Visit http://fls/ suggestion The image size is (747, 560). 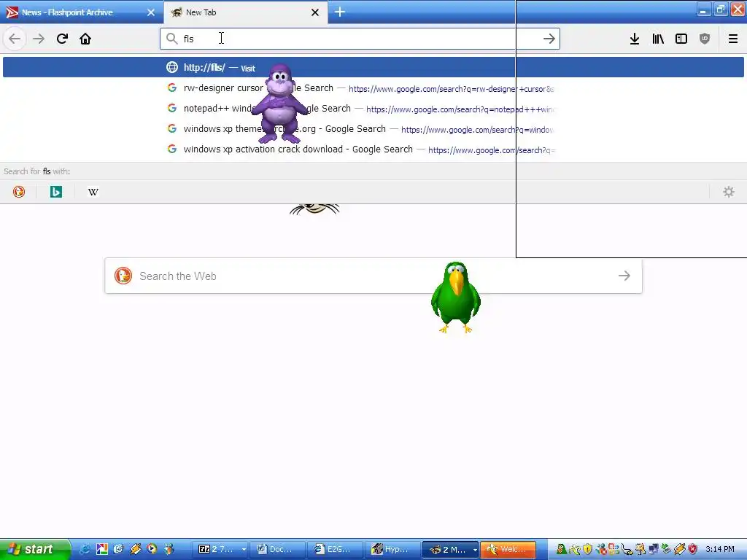pos(373,67)
